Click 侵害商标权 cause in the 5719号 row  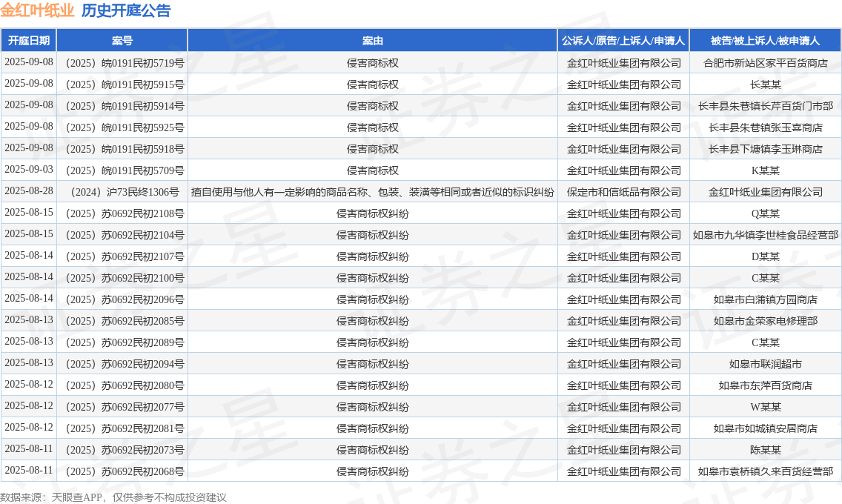(372, 63)
